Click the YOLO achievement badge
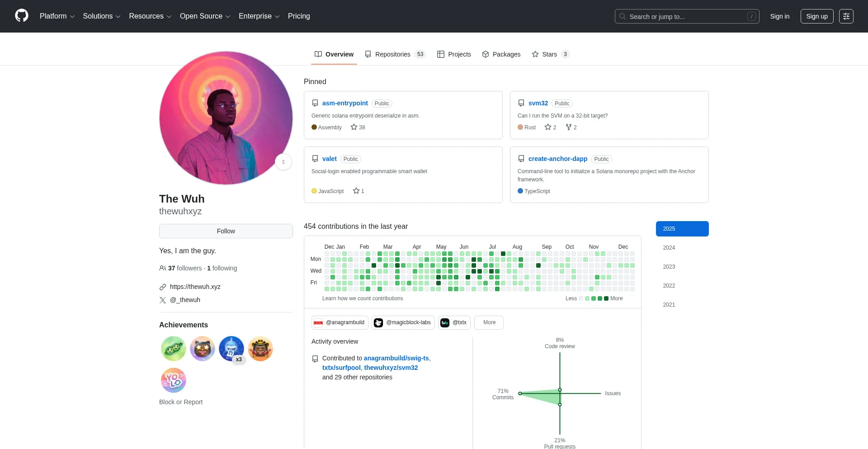This screenshot has height=449, width=868. 173,380
